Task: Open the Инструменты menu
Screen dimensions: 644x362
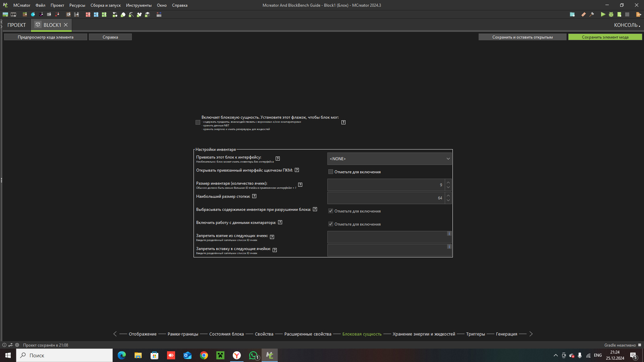Action: pos(139,5)
